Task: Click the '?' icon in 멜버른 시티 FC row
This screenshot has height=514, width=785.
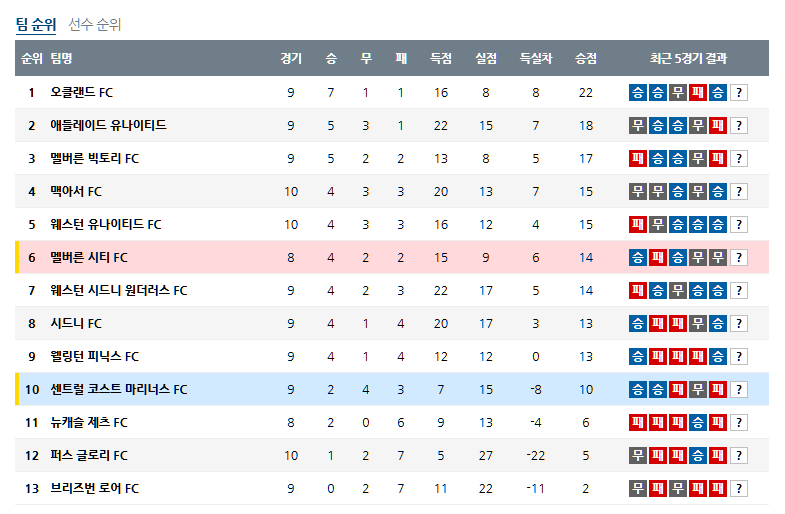Action: [x=739, y=258]
